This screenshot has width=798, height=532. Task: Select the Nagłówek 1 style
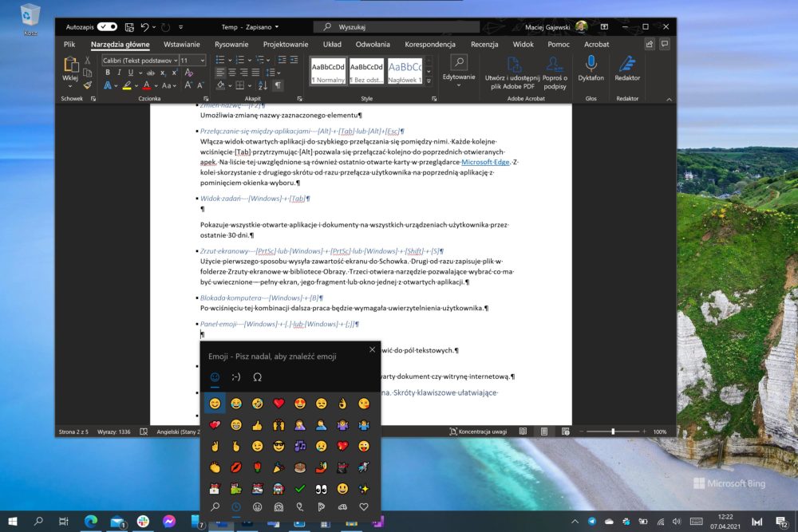[x=405, y=71]
